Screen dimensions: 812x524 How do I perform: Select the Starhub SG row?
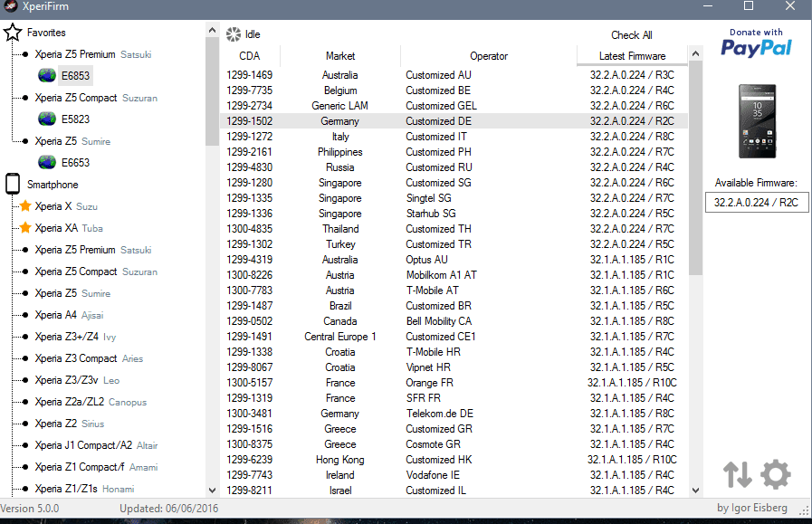454,214
